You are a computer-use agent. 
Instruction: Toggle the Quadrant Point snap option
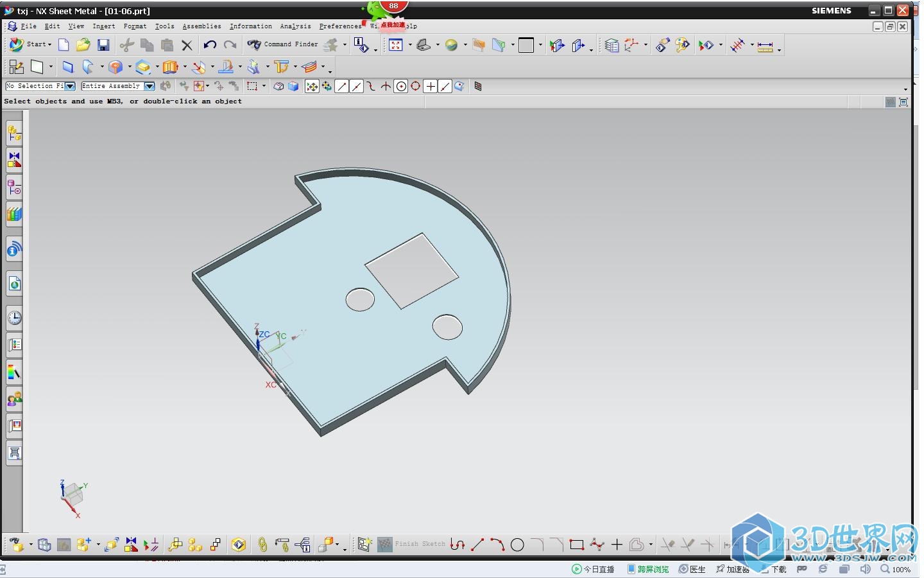[x=416, y=86]
